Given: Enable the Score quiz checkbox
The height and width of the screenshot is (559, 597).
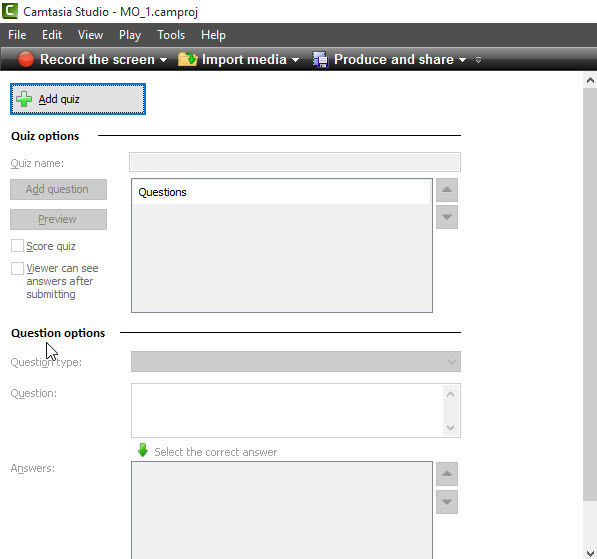Looking at the screenshot, I should click(x=17, y=246).
